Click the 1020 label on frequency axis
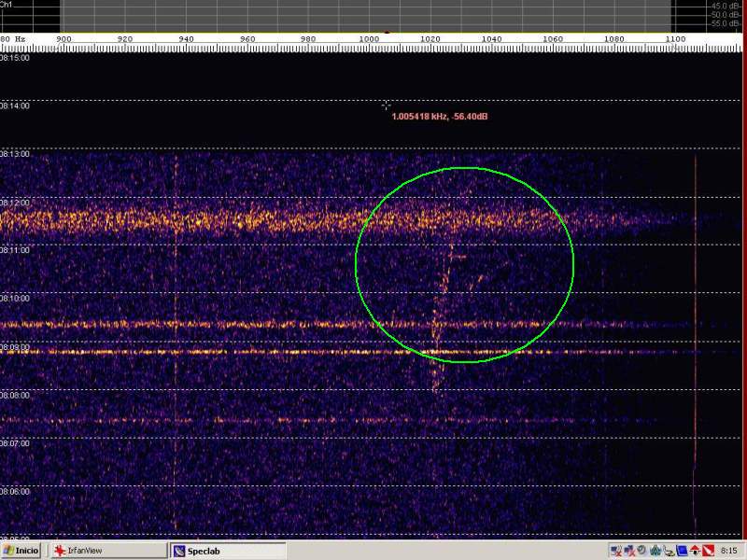The width and height of the screenshot is (747, 560). tap(430, 39)
